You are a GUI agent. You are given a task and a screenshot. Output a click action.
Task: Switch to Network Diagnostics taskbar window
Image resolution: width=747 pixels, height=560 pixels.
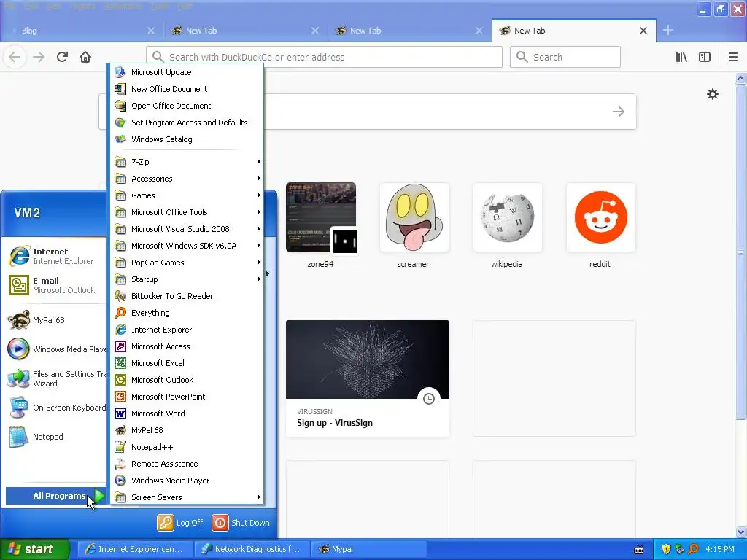click(x=252, y=549)
